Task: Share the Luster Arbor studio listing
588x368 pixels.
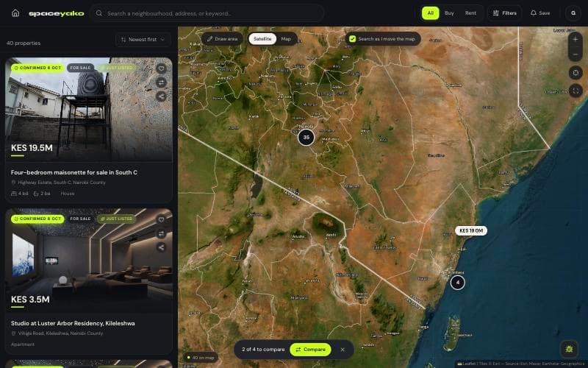Action: [x=161, y=247]
